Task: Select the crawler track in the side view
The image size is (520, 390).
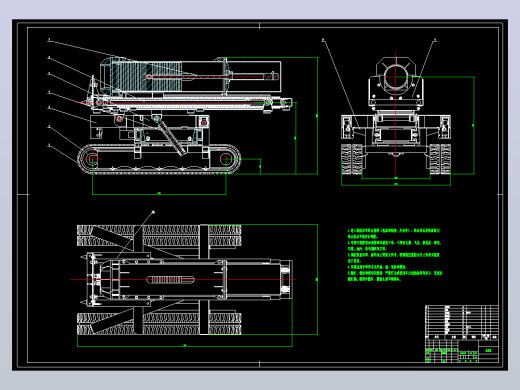Action: pos(159,159)
